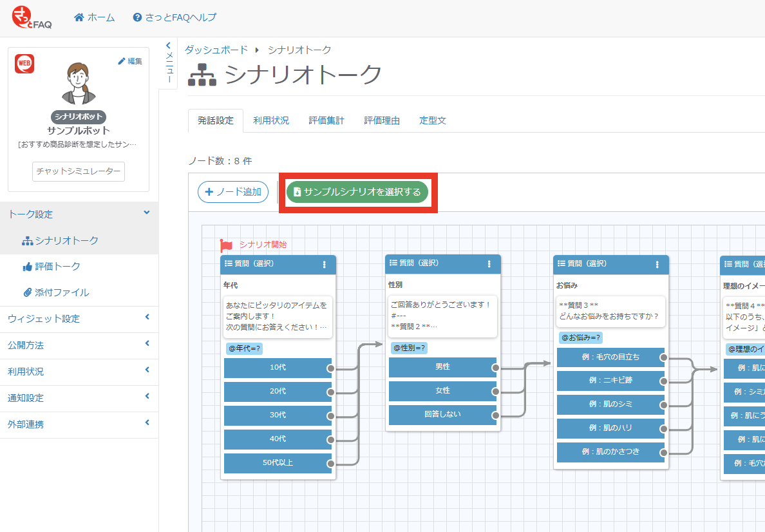Click the 10代 output connector dot
Viewport: 765px width, 532px height.
[331, 368]
